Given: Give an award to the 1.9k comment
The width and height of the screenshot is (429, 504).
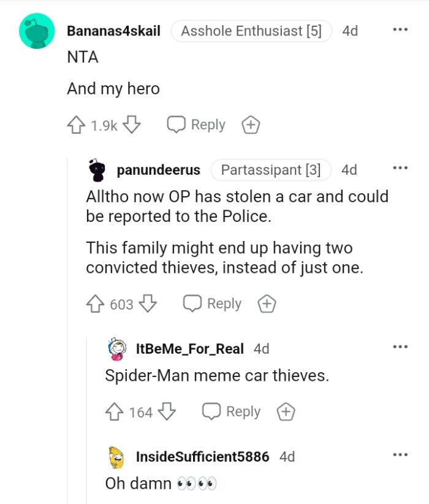Looking at the screenshot, I should [249, 124].
